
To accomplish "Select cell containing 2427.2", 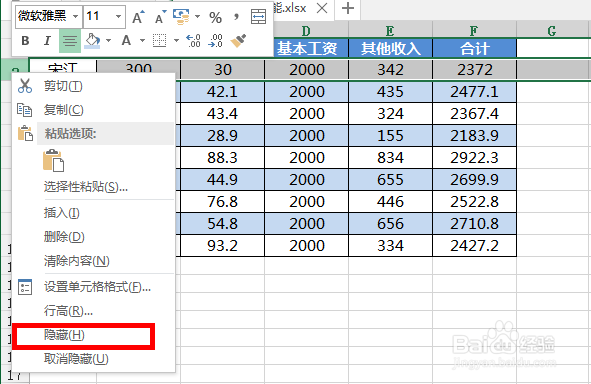I will coord(475,246).
